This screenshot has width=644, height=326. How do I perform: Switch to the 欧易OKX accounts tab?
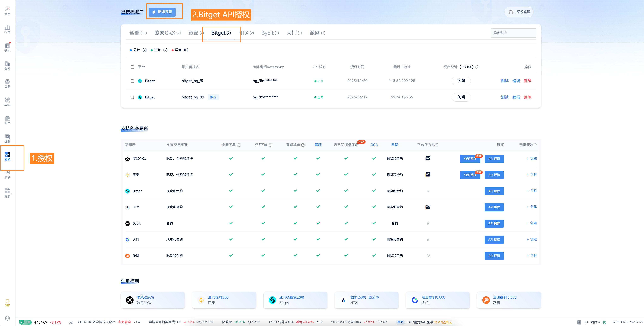click(x=167, y=33)
